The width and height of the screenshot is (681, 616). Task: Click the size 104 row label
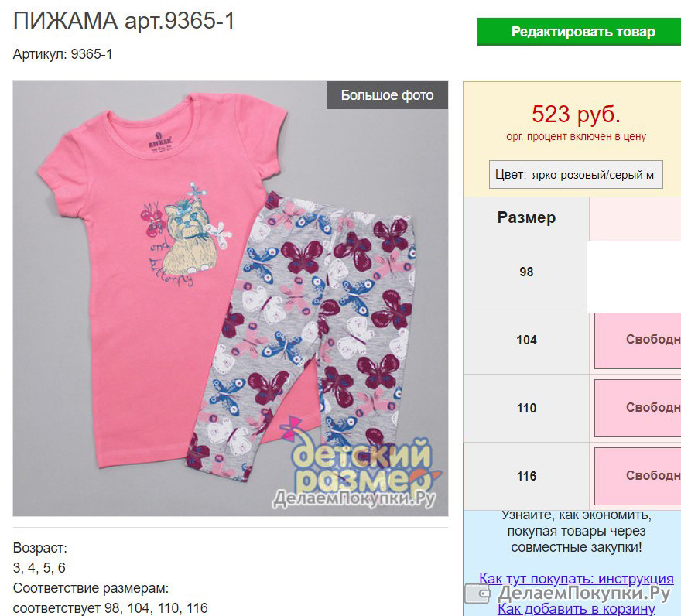[x=526, y=341]
